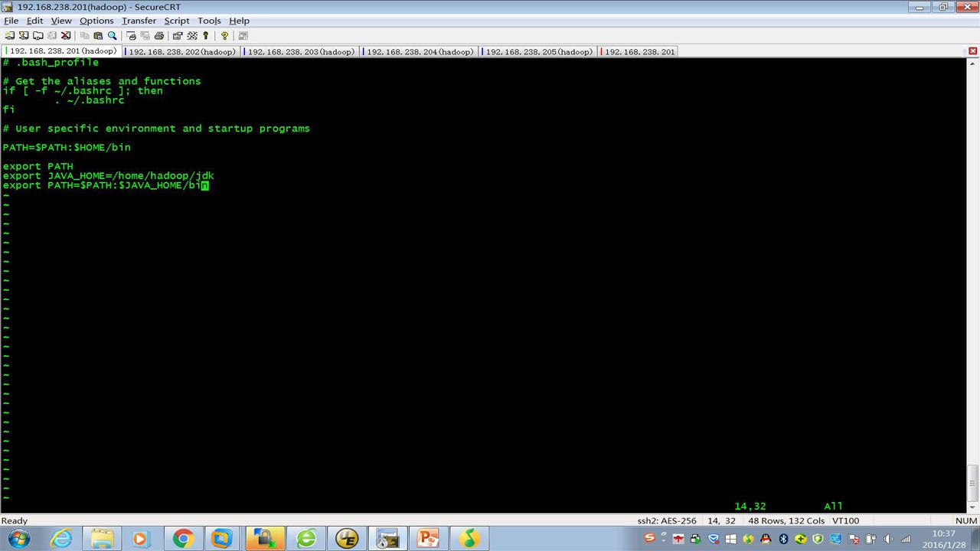Click the printer toolbar icon
The image size is (980, 551).
(x=158, y=36)
